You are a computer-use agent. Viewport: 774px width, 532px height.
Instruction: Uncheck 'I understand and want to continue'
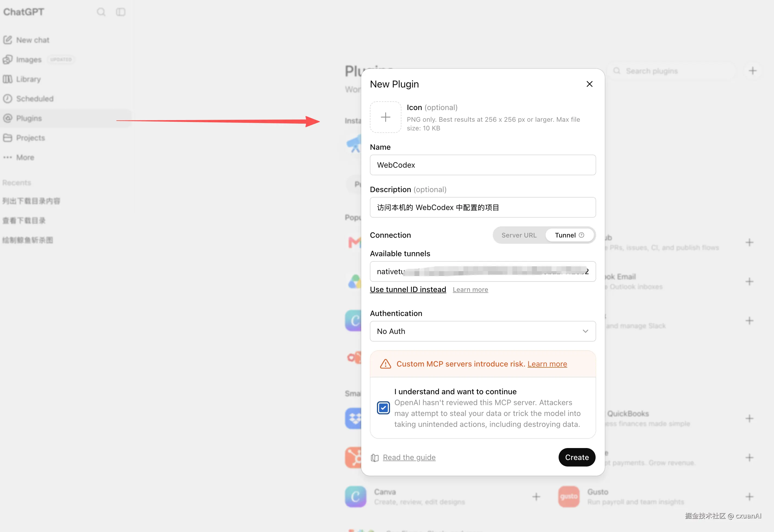click(x=383, y=408)
